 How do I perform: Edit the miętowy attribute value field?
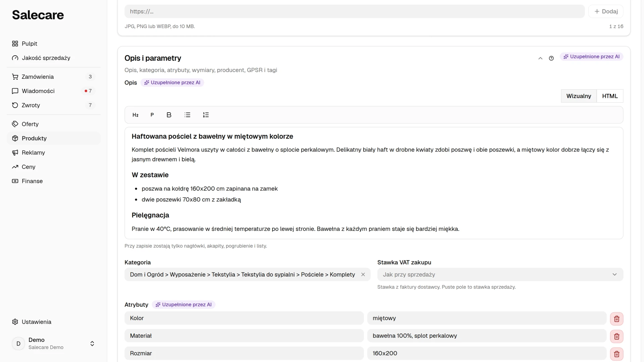pyautogui.click(x=487, y=318)
